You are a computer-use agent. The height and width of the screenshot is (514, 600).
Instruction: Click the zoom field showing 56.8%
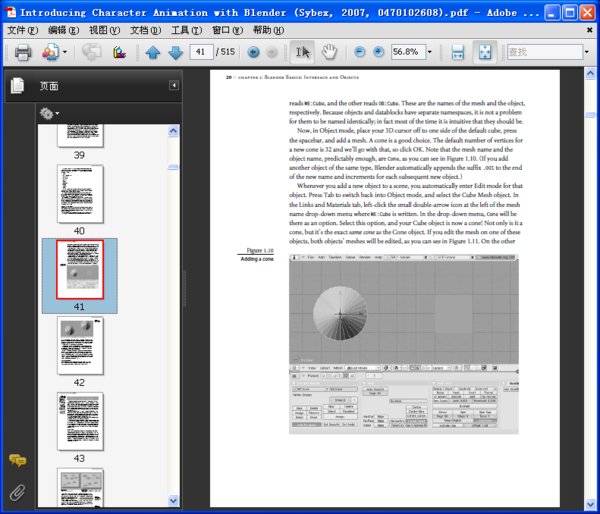(x=408, y=52)
